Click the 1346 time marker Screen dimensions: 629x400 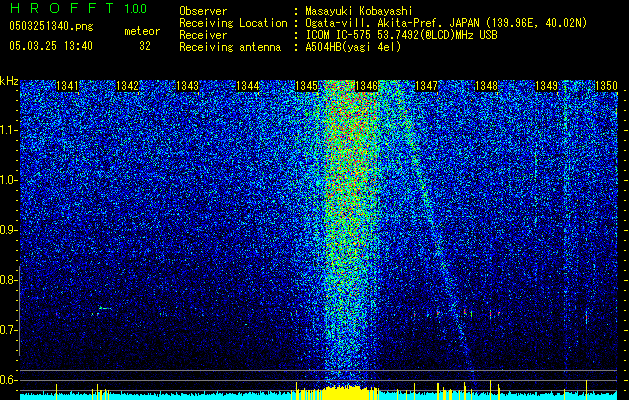pos(367,86)
